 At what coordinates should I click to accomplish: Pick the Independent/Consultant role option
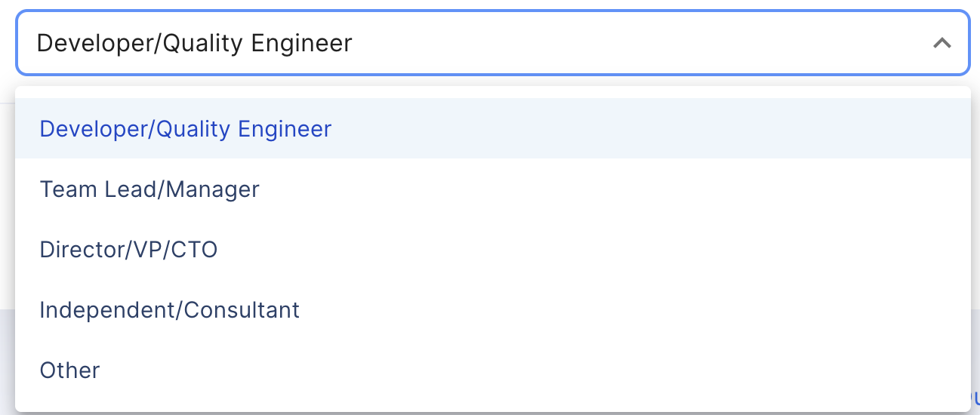click(x=169, y=309)
